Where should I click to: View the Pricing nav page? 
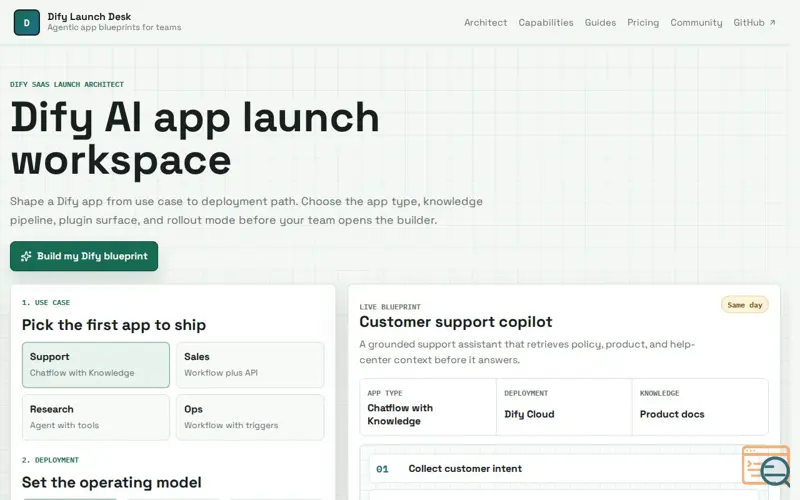click(643, 22)
